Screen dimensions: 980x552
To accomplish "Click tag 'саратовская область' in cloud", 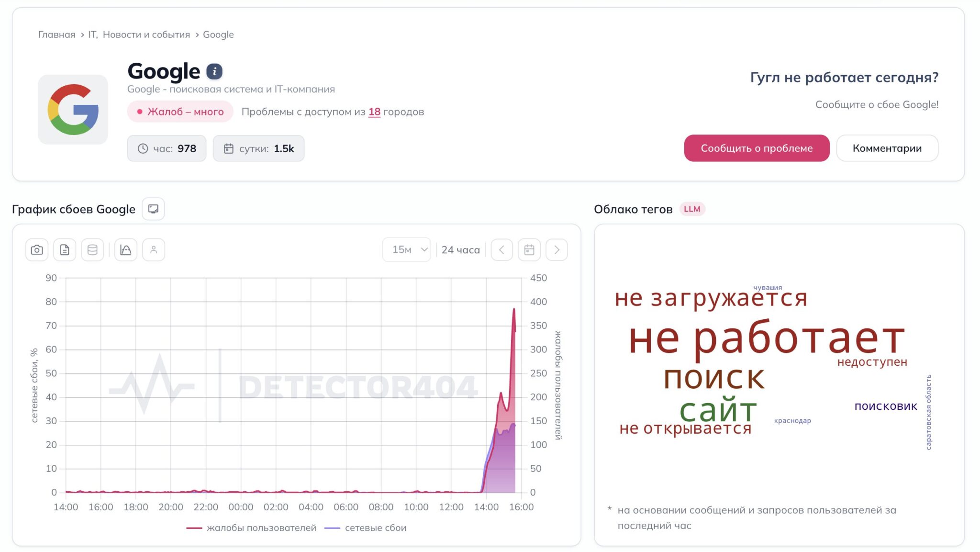I will (x=928, y=412).
